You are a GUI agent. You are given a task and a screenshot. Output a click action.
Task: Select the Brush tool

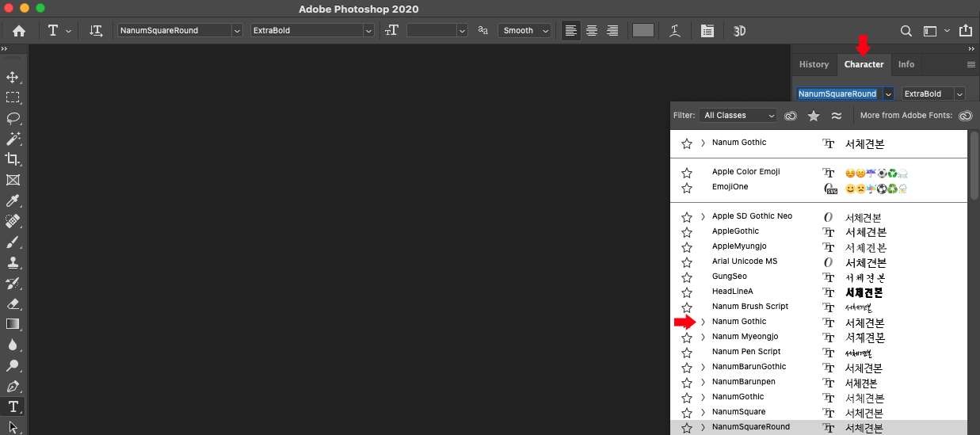point(13,242)
